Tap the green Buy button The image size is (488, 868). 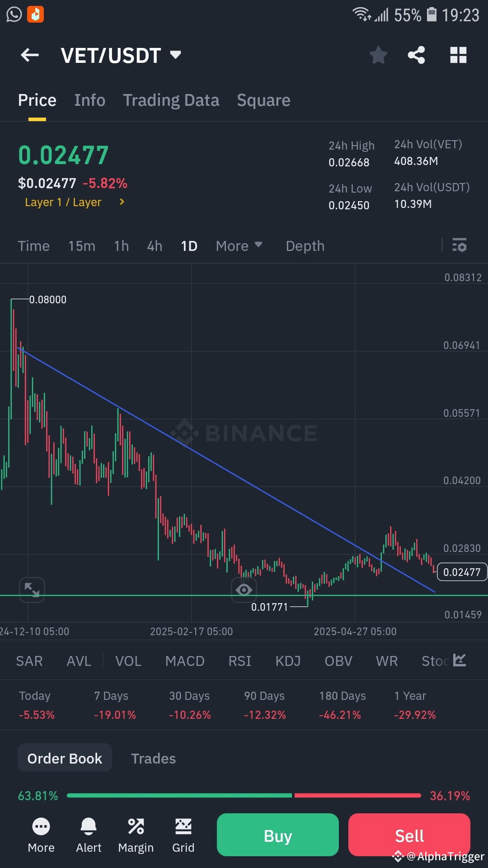point(278,835)
